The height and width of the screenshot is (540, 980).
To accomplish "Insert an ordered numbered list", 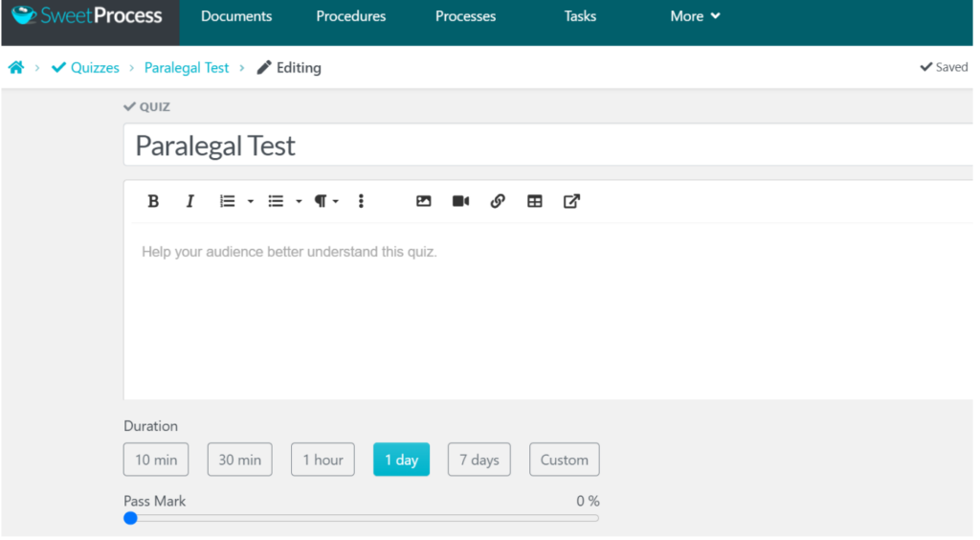I will pos(227,201).
